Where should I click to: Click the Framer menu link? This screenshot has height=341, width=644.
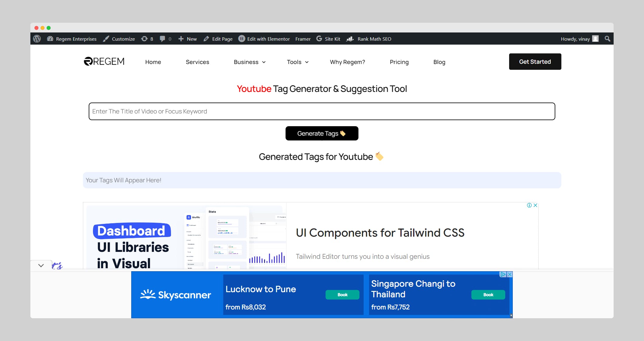coord(303,39)
